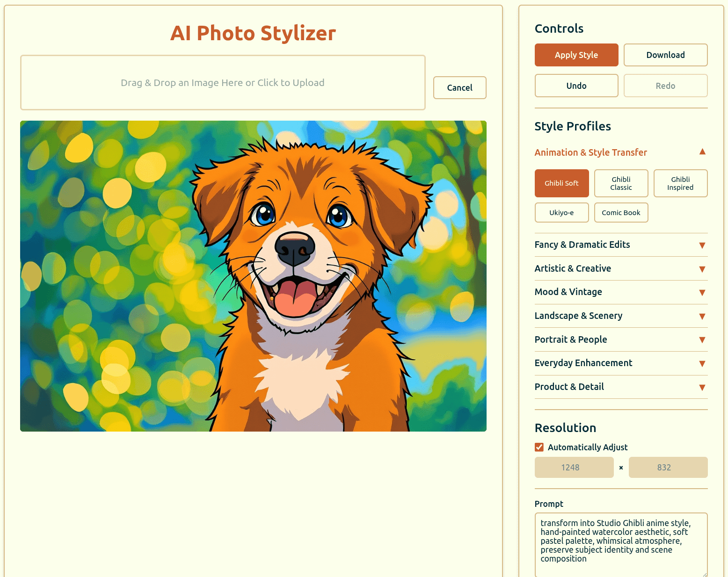Collapse the Animation & Style Transfer arrow
This screenshot has width=728, height=577.
click(702, 151)
